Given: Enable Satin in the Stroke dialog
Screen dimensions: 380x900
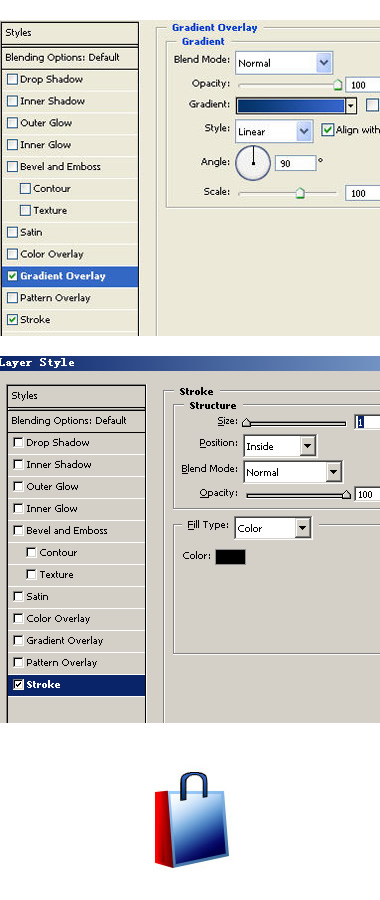Looking at the screenshot, I should click(18, 596).
